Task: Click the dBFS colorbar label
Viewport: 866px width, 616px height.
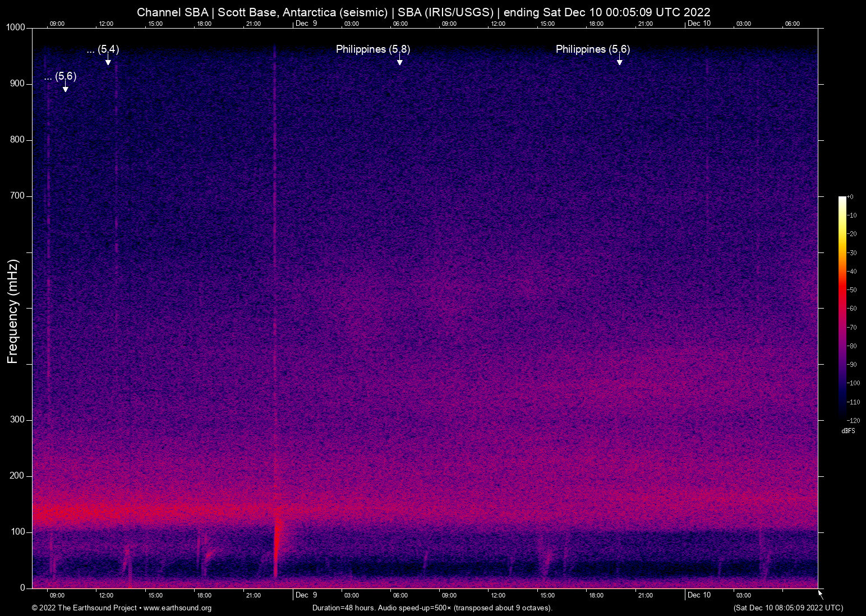Action: tap(848, 431)
